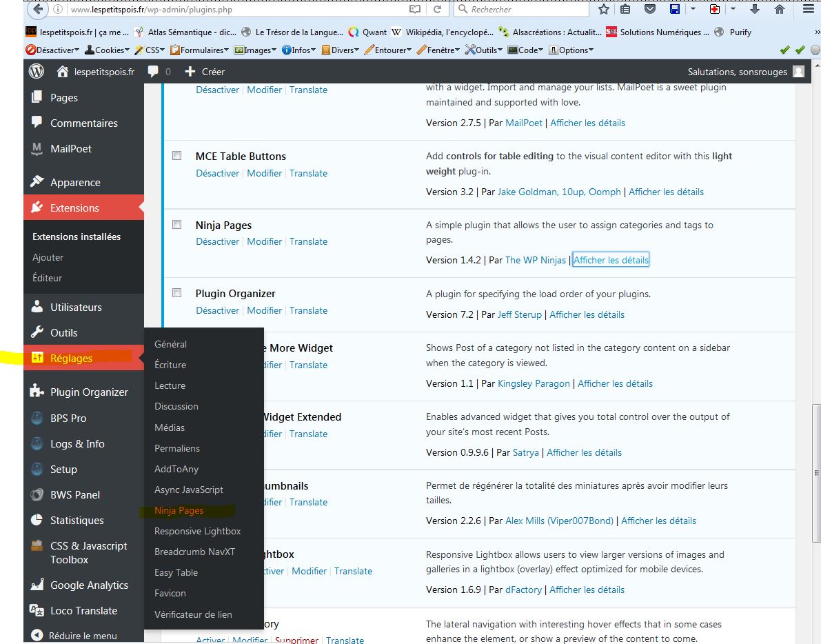Select the Plugin Organizer checkbox

tap(177, 293)
